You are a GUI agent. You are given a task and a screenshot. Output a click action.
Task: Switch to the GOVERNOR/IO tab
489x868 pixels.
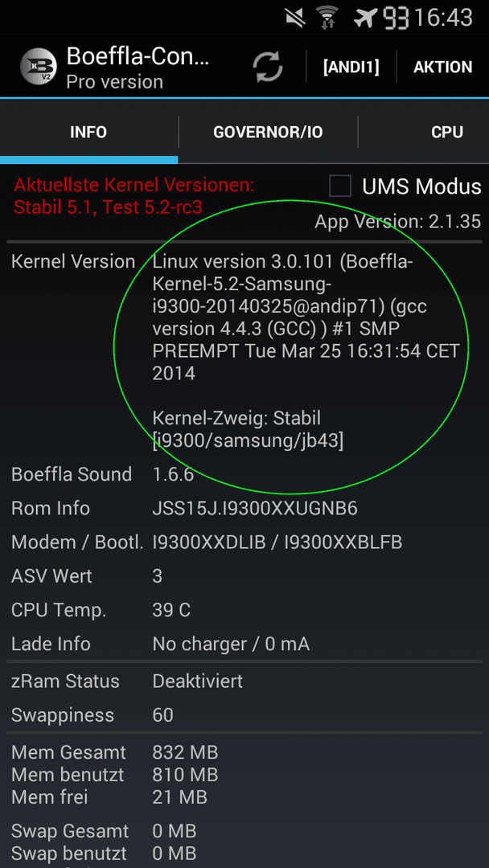(x=268, y=133)
